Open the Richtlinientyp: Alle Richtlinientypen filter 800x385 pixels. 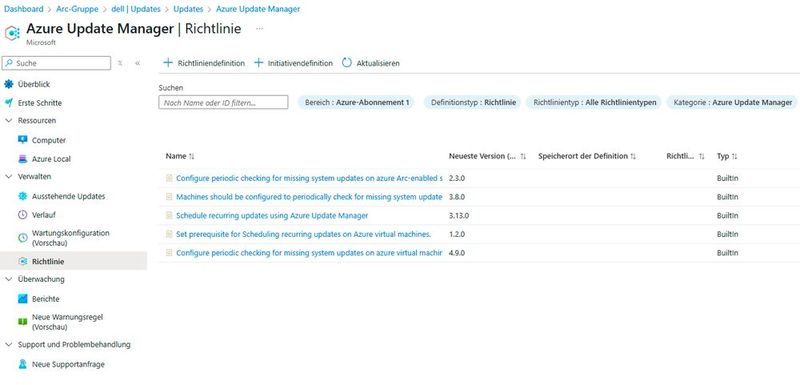pyautogui.click(x=594, y=102)
